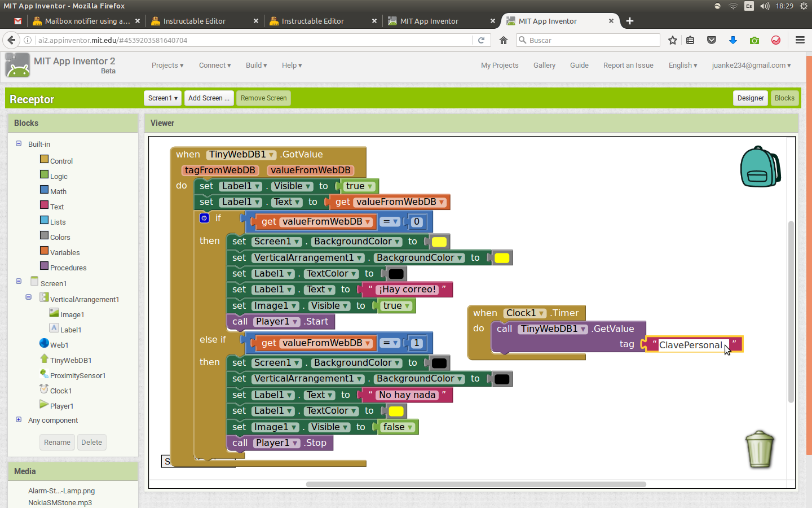Open the Colors blocks category
This screenshot has width=812, height=508.
pyautogui.click(x=60, y=237)
